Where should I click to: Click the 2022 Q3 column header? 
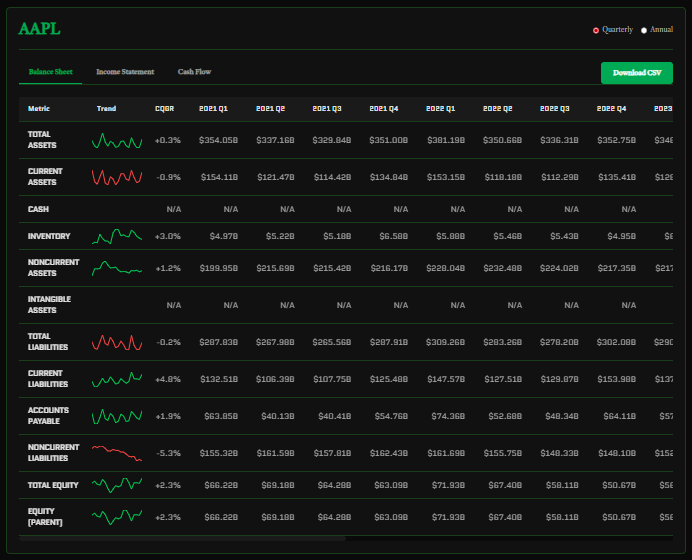coord(554,109)
